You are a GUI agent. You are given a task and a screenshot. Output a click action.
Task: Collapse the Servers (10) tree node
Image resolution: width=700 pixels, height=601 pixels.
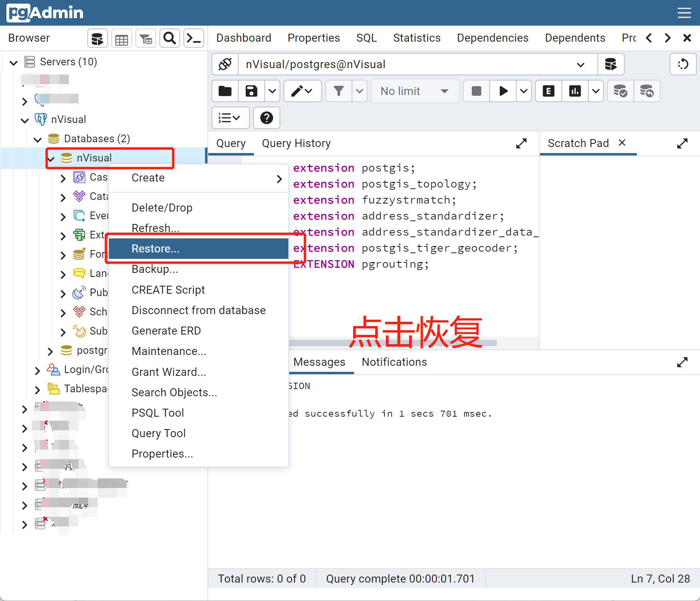14,63
